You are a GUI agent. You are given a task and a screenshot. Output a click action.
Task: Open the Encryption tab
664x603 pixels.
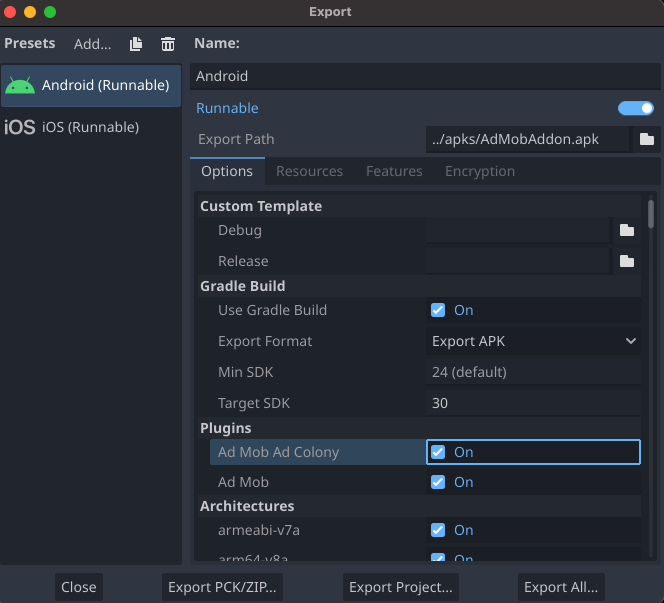[x=480, y=171]
